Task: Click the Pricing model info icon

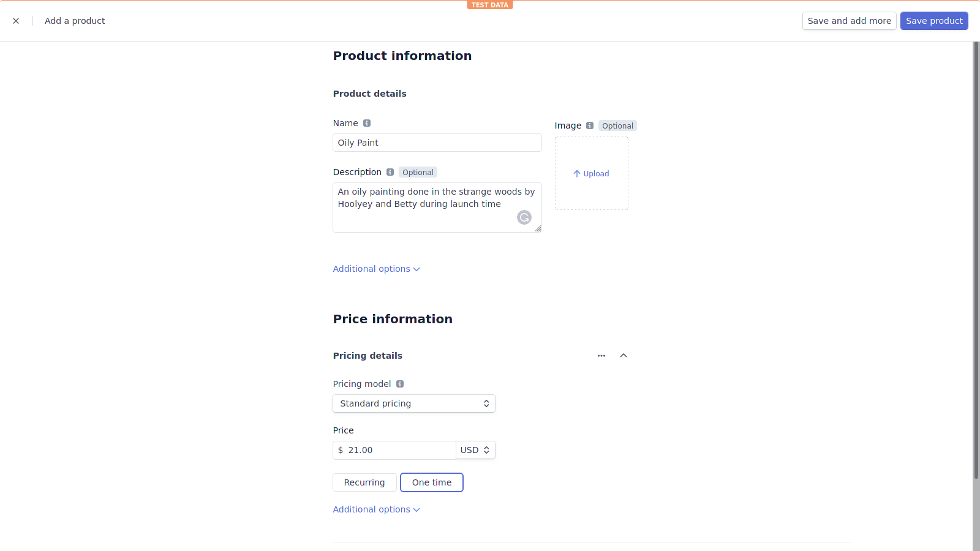Action: 401,384
